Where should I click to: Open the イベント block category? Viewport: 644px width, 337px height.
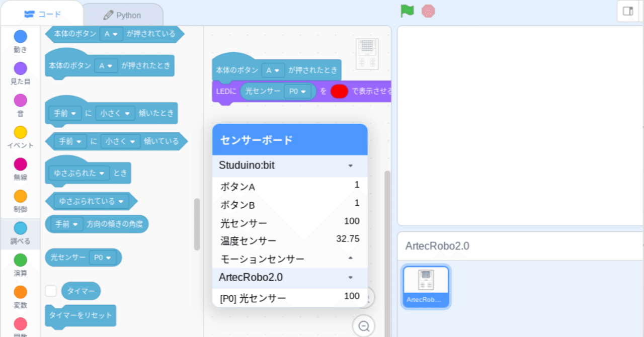pos(20,133)
